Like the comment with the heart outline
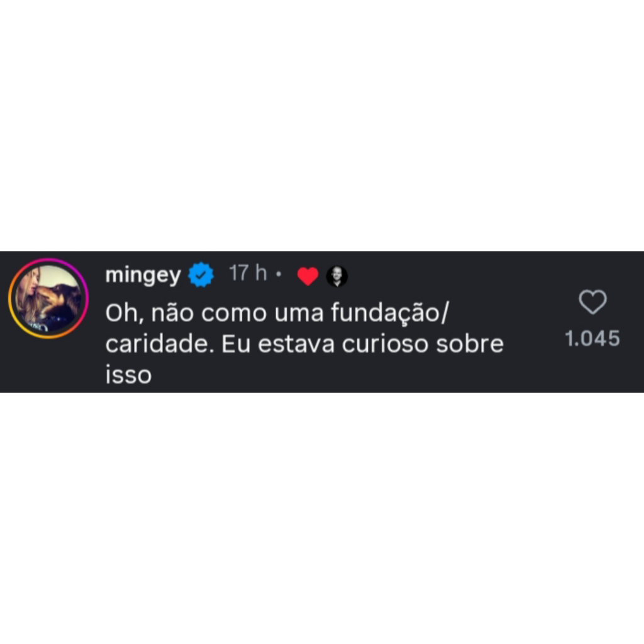The width and height of the screenshot is (644, 644). 592,302
